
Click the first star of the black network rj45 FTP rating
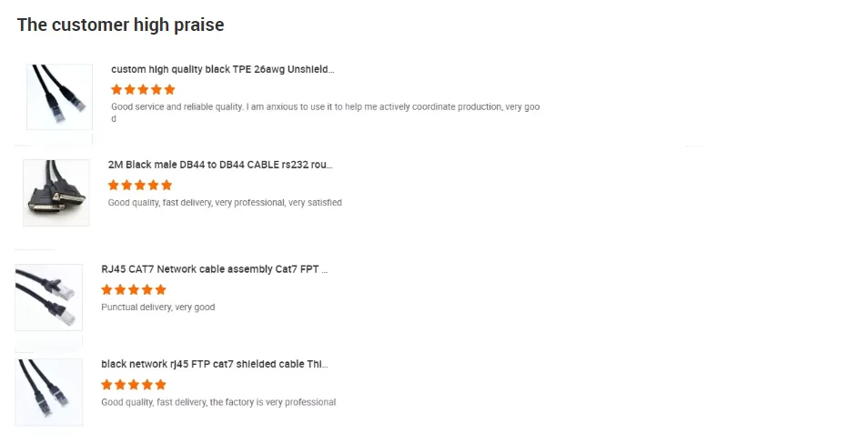107,385
